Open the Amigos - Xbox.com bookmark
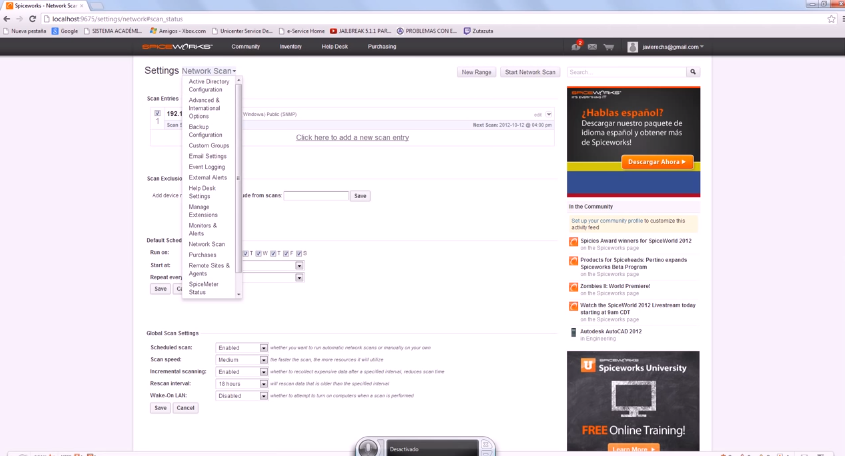The width and height of the screenshot is (845, 456). click(178, 31)
